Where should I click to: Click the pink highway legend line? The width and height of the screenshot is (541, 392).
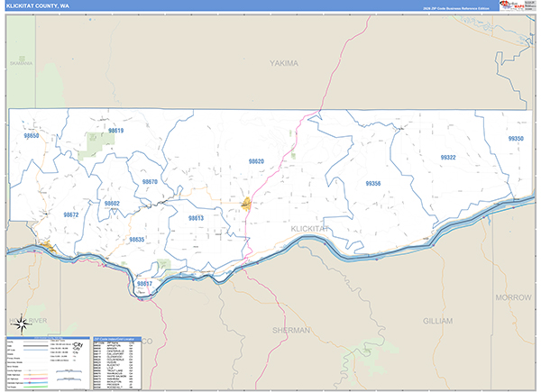[36, 378]
